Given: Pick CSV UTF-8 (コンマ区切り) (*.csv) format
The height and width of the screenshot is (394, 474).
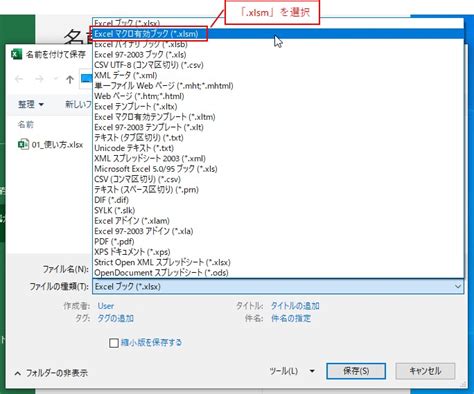Looking at the screenshot, I should pos(278,65).
